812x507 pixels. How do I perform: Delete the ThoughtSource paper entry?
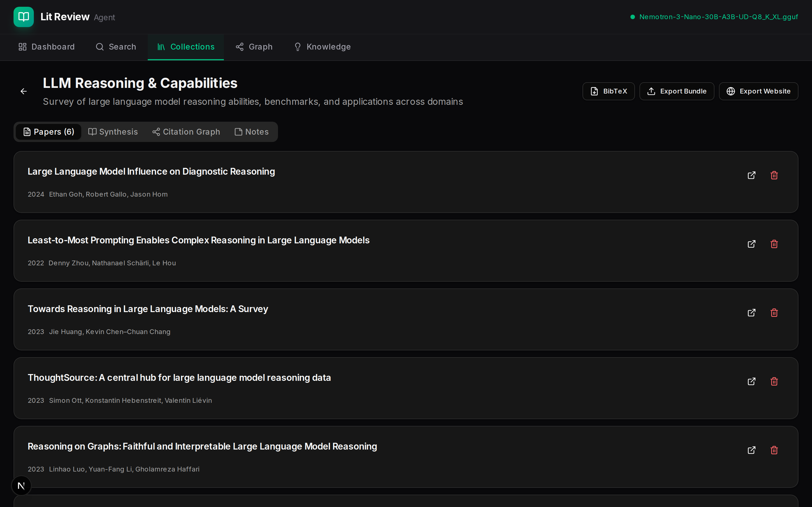[x=774, y=382]
